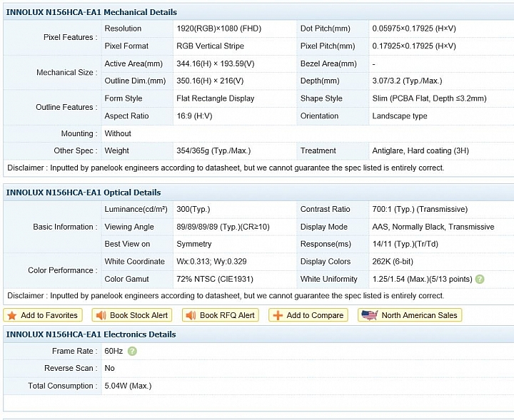The height and width of the screenshot is (420, 514).
Task: Open North American Sales button text
Action: [419, 315]
